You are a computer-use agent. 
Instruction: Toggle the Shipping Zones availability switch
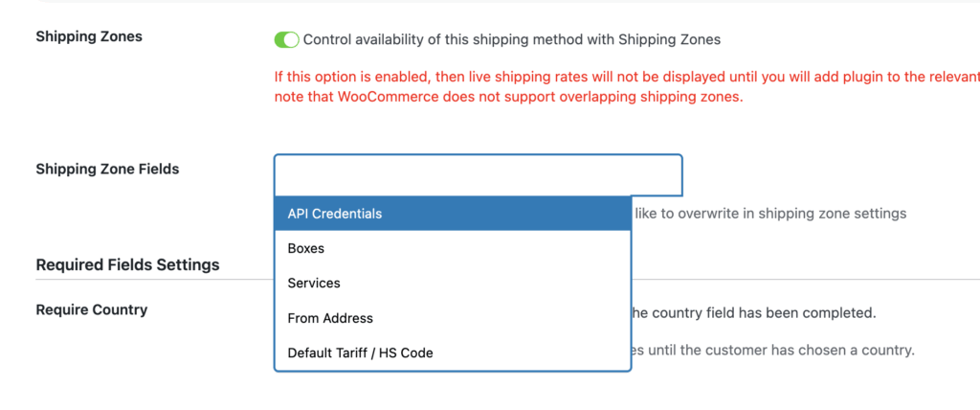point(286,39)
